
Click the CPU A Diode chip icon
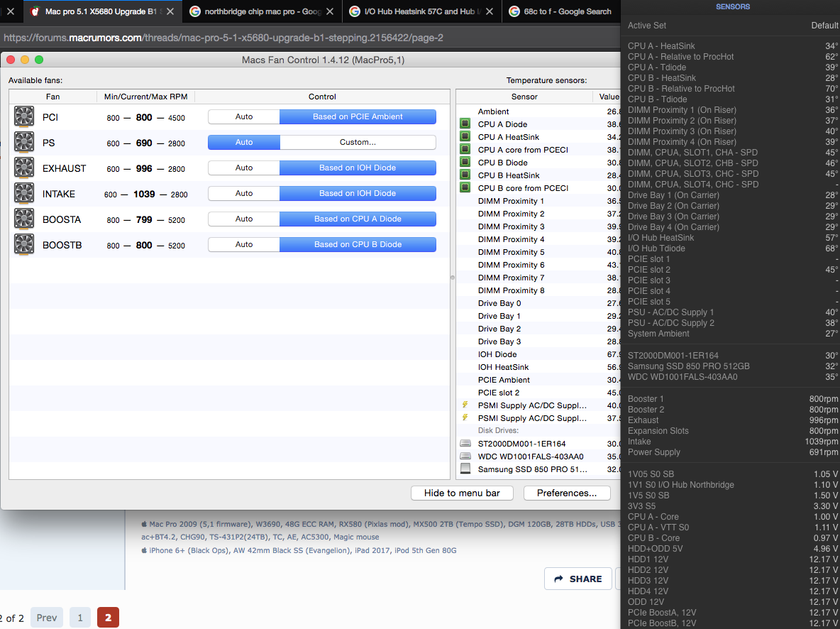click(x=465, y=124)
